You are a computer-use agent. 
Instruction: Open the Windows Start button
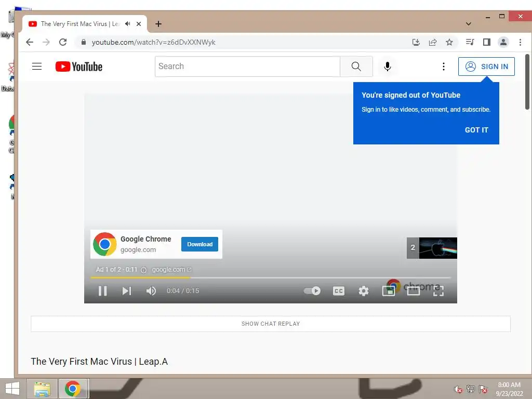tap(12, 389)
